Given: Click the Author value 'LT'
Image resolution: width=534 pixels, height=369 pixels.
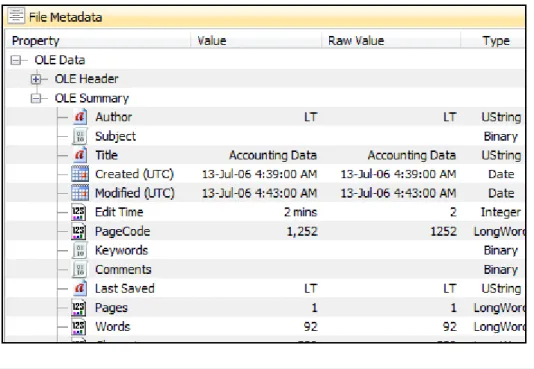Looking at the screenshot, I should point(311,117).
